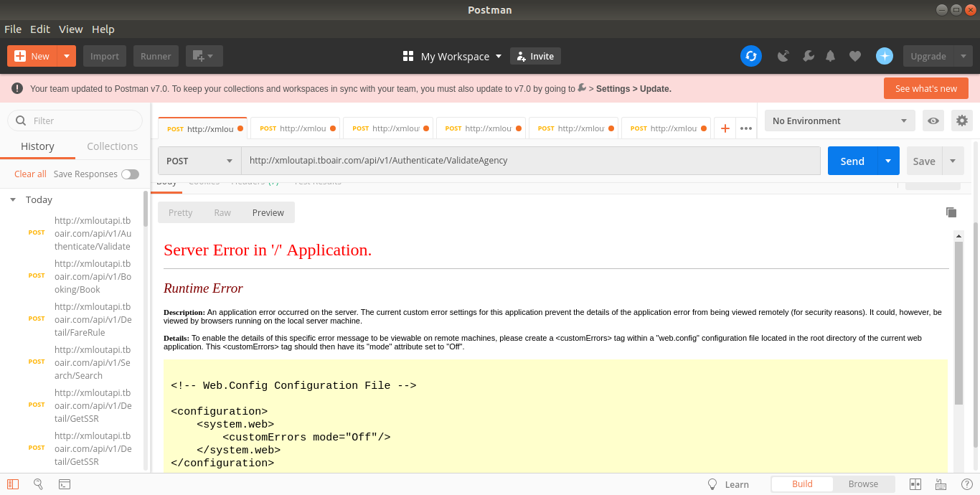Click the blue Send button
This screenshot has height=495, width=980.
click(852, 161)
